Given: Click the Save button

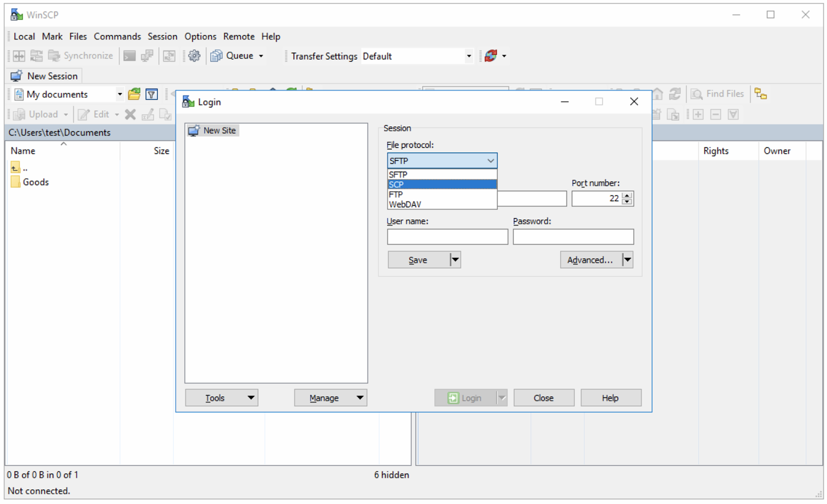Looking at the screenshot, I should tap(419, 259).
